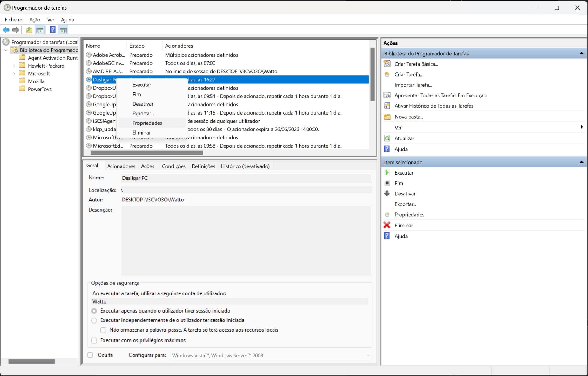The width and height of the screenshot is (588, 376).
Task: Click the task list horizontal scrollbar
Action: [x=147, y=153]
